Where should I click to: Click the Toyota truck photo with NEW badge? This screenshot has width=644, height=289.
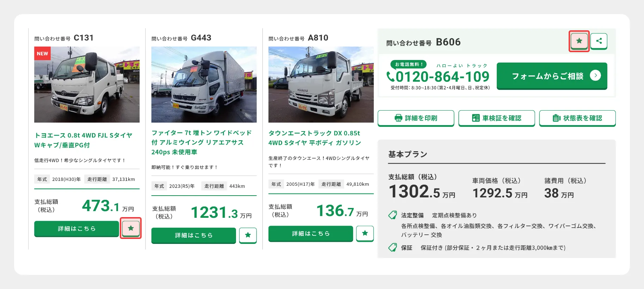87,85
